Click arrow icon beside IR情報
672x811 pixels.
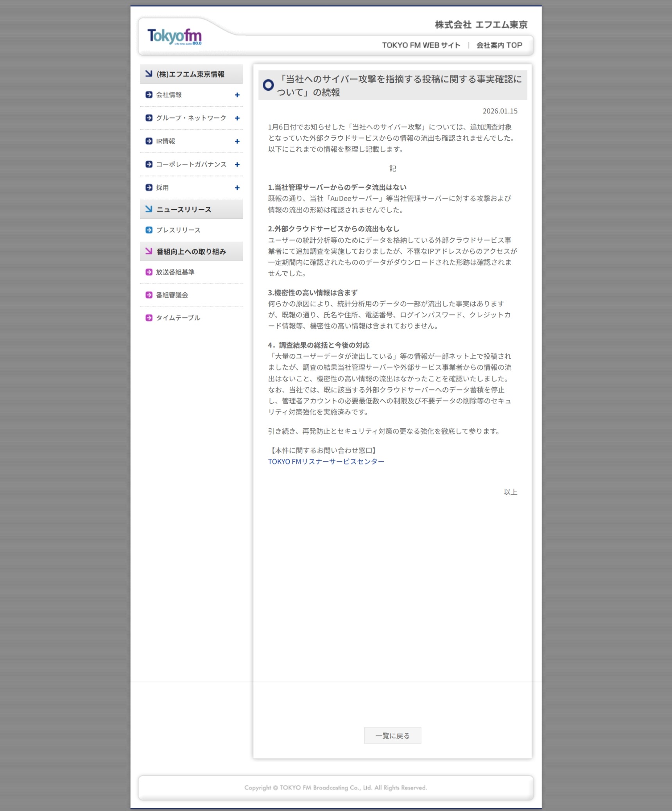pos(149,141)
